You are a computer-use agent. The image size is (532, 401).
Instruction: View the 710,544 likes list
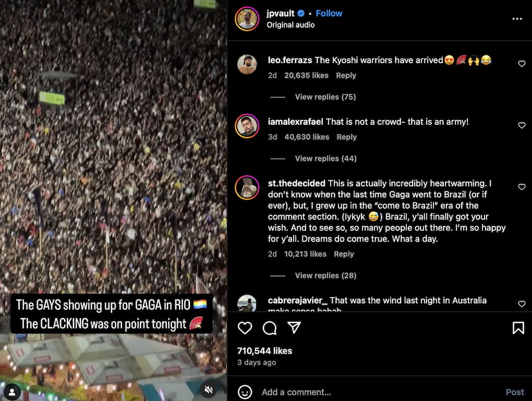(264, 351)
